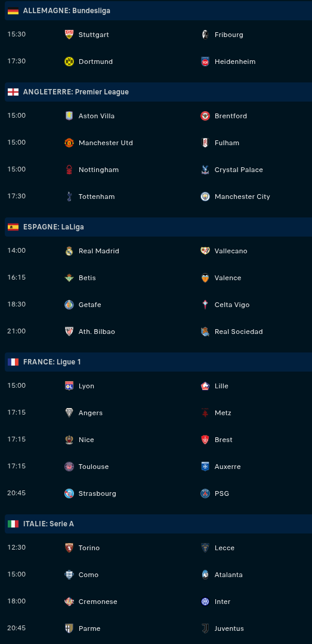Select the Strasbourg vs PSG 20:45 match
Screen dimensions: 312x644
coord(158,493)
